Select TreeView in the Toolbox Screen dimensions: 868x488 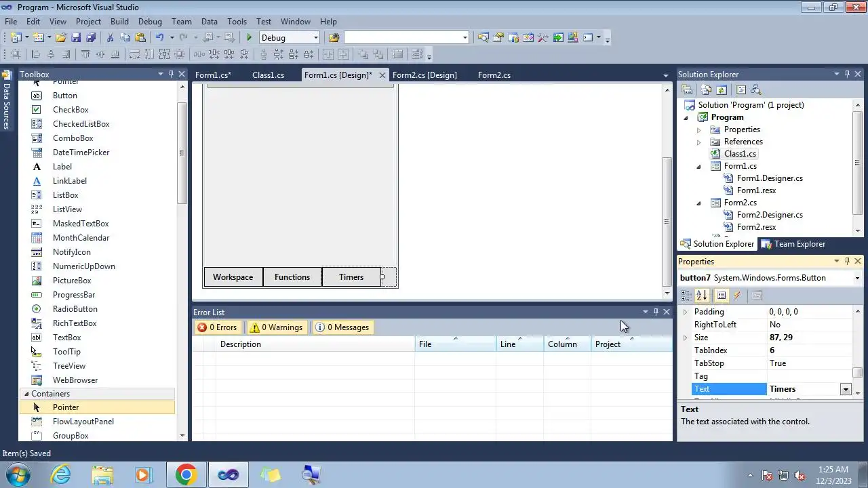69,366
